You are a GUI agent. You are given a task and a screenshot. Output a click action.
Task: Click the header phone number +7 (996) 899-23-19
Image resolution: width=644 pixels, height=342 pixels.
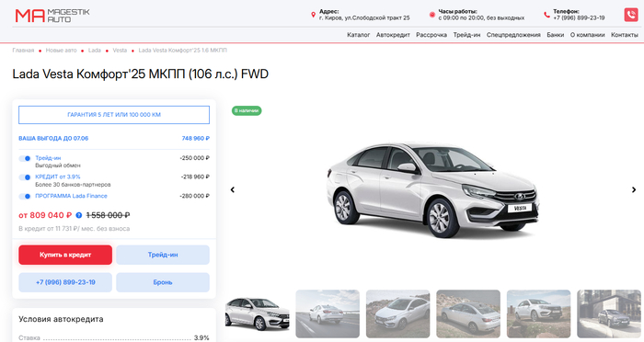click(x=579, y=17)
